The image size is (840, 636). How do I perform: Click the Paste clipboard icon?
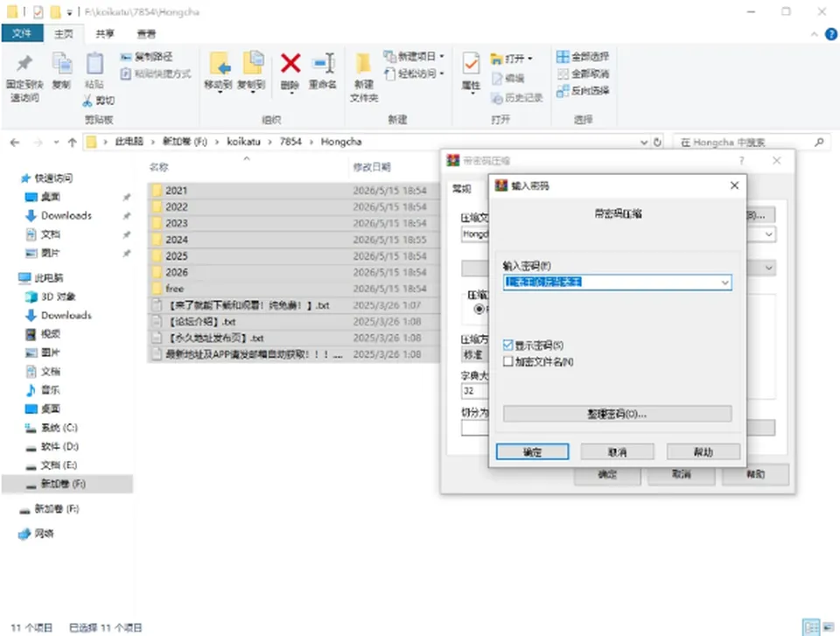click(94, 64)
